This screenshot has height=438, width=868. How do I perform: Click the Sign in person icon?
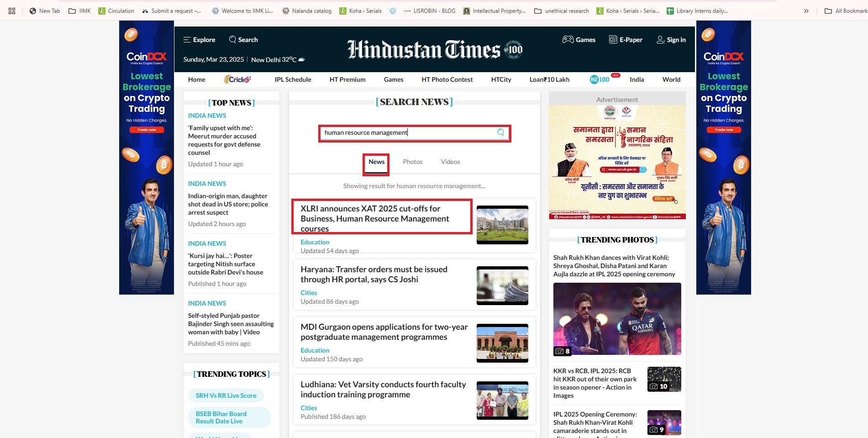(x=660, y=40)
